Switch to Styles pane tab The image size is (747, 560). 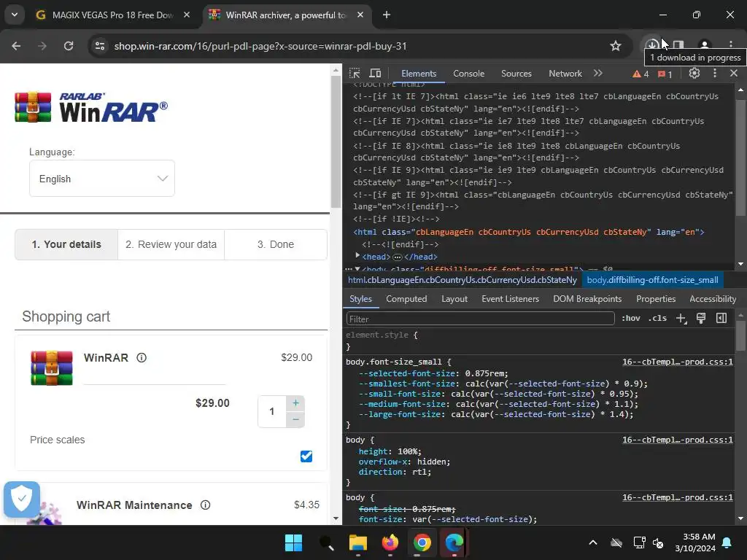(360, 299)
